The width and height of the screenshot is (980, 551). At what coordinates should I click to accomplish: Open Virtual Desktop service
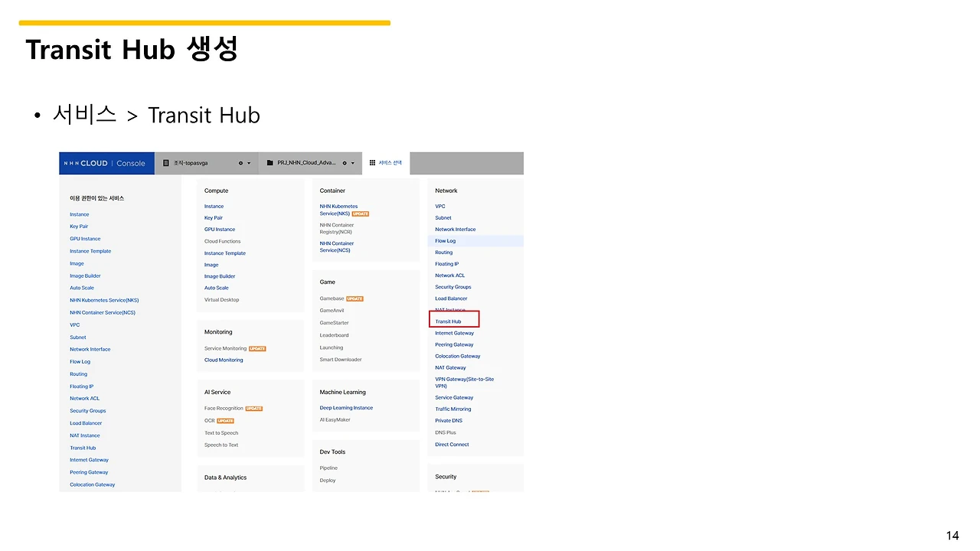pyautogui.click(x=222, y=300)
